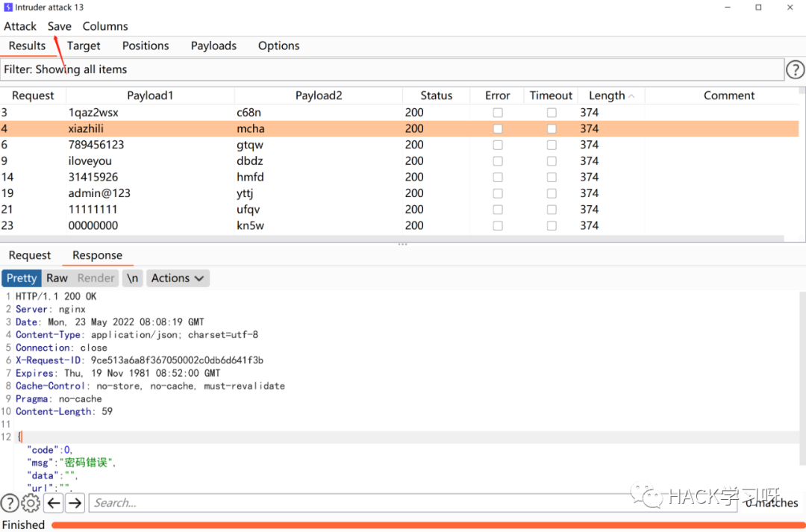Viewport: 806px width, 532px height.
Task: Select Raw view mode
Action: tap(57, 278)
